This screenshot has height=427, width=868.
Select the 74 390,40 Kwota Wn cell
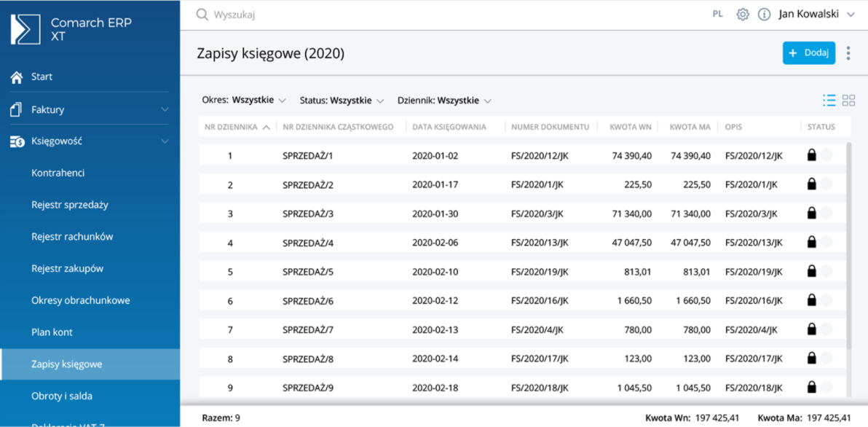[x=631, y=156]
